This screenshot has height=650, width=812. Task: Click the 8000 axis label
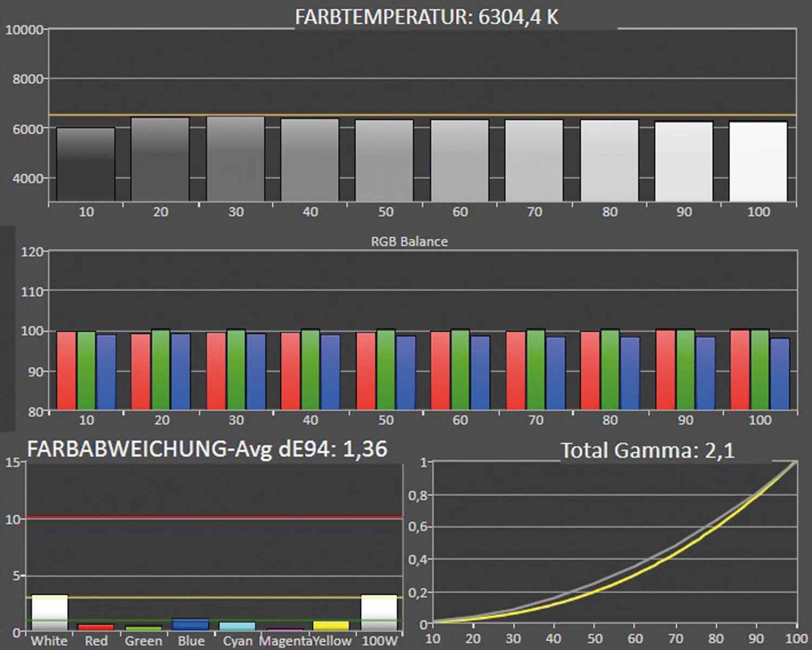(28, 79)
